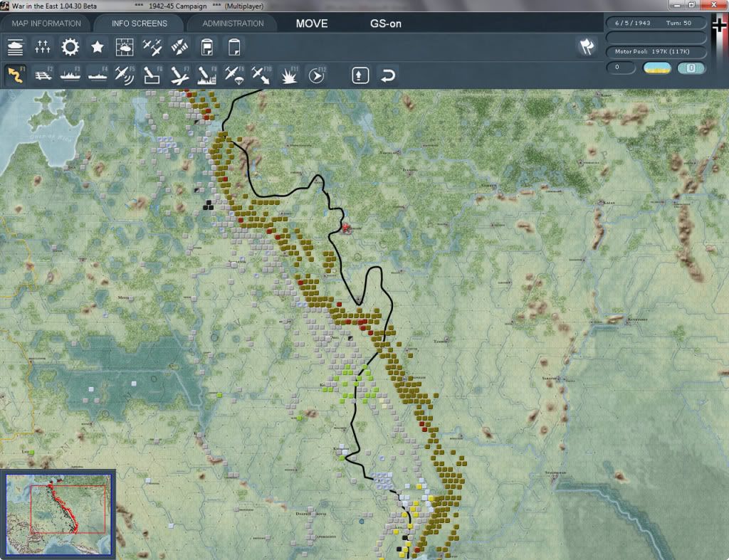Screen dimensions: 729x560
Task: Switch to the ADMINISTRATION tab
Action: point(233,23)
